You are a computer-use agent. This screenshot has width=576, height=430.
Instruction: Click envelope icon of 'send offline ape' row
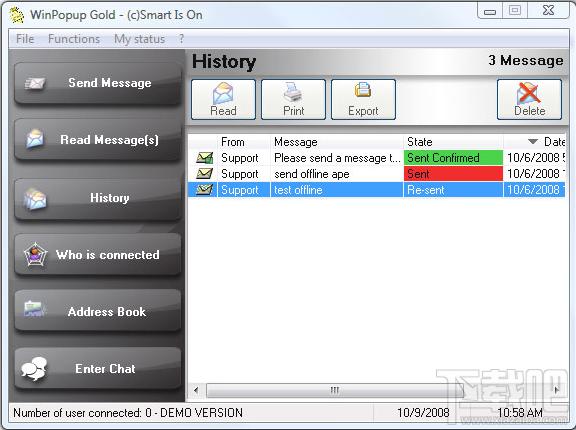(x=204, y=174)
